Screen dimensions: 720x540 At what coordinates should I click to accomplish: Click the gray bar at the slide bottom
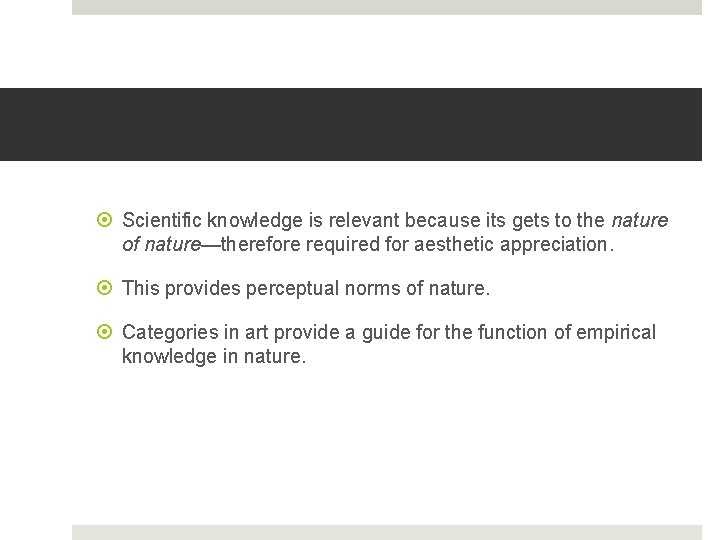[x=386, y=532]
